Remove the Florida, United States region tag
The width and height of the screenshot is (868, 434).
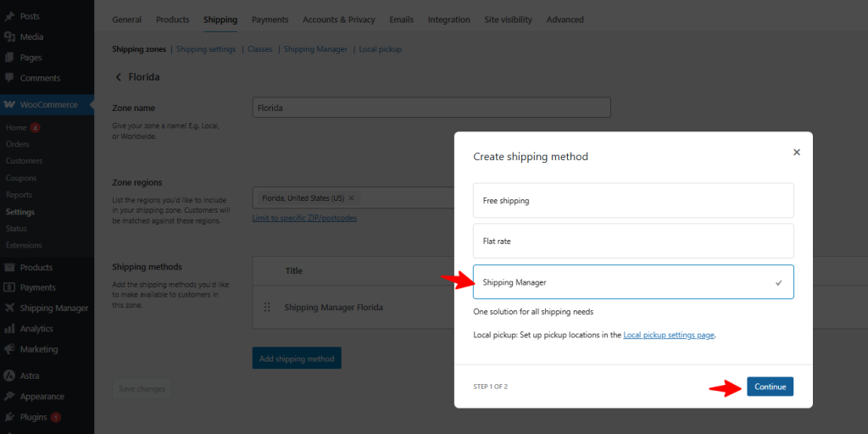click(x=352, y=198)
